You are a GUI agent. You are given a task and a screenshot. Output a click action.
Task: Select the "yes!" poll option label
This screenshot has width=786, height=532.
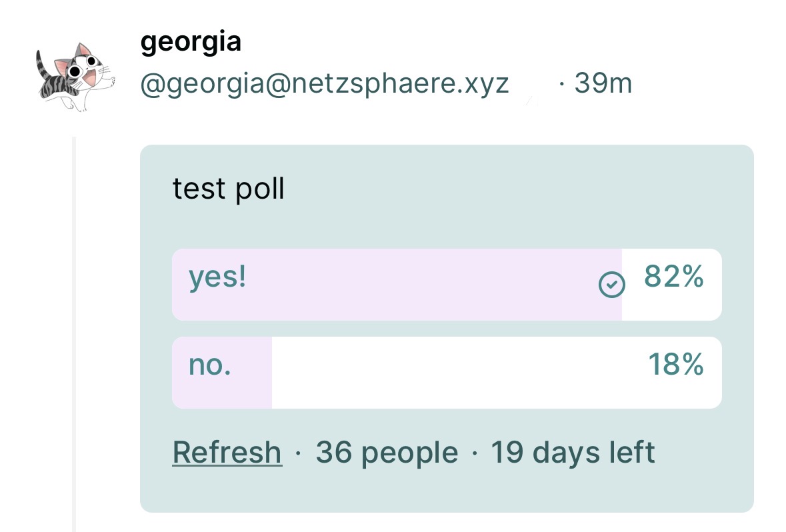(217, 277)
